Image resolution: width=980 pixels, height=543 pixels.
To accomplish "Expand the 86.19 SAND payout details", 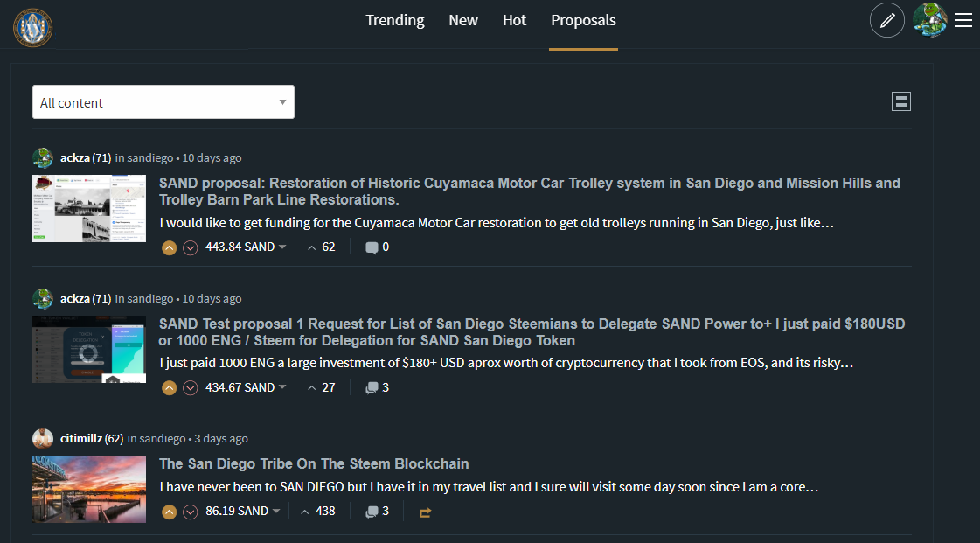I will click(x=242, y=512).
